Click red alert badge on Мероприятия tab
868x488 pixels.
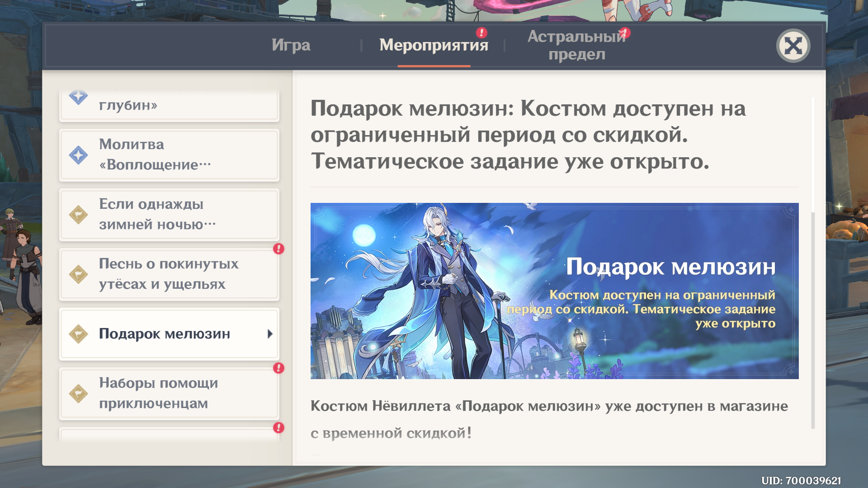pyautogui.click(x=481, y=33)
